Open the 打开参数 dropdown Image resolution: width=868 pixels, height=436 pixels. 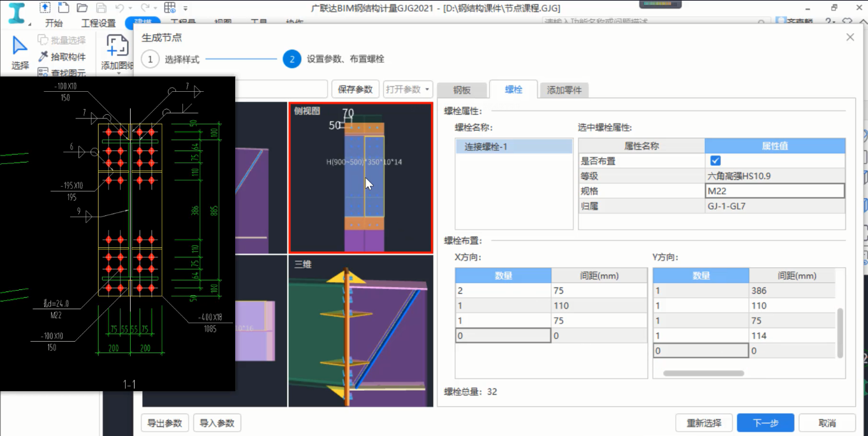click(408, 89)
